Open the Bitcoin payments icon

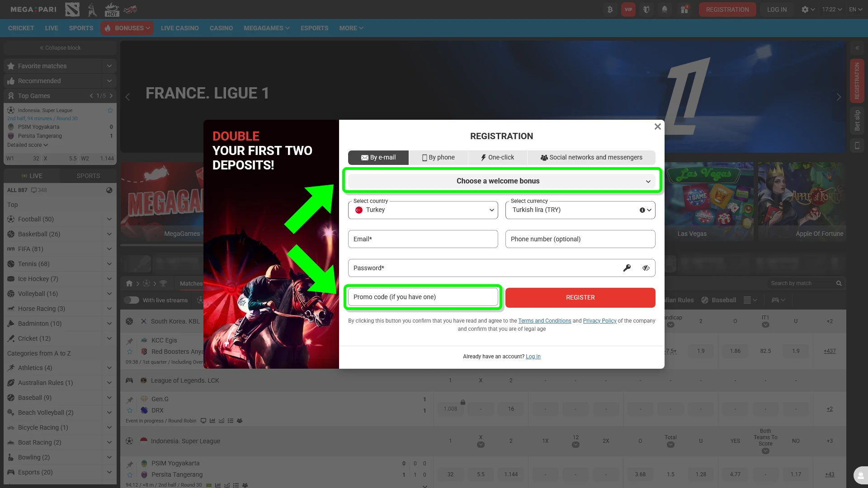pos(610,9)
